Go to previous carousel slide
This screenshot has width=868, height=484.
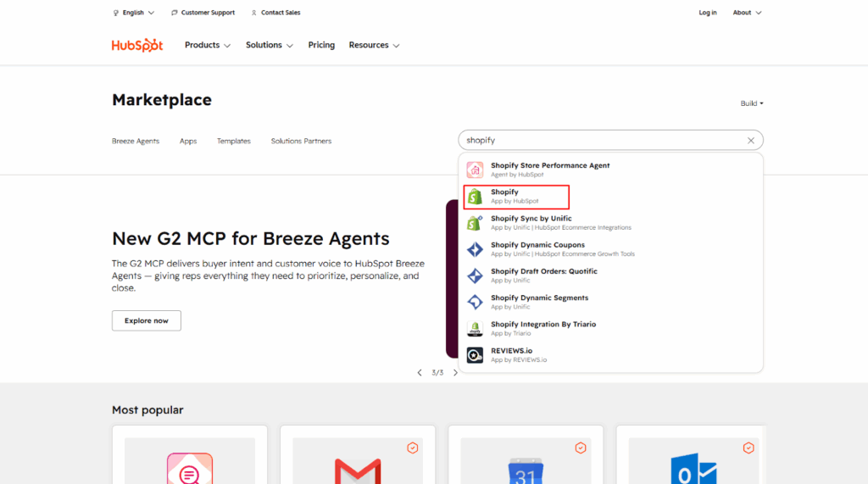coord(420,373)
